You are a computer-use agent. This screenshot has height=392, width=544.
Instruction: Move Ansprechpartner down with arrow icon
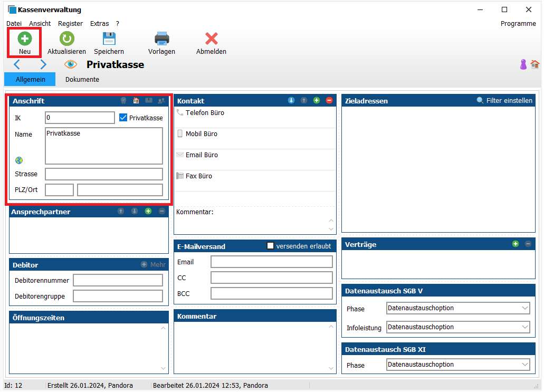135,211
